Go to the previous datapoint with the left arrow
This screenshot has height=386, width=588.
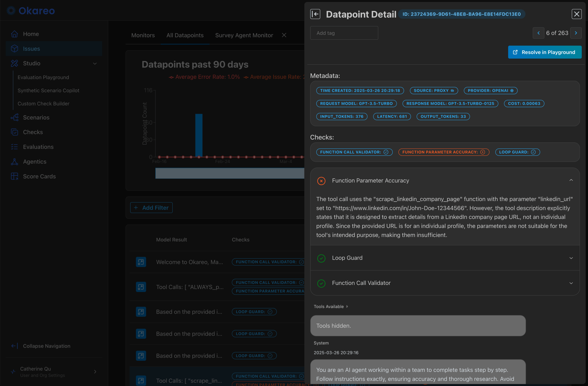click(538, 33)
